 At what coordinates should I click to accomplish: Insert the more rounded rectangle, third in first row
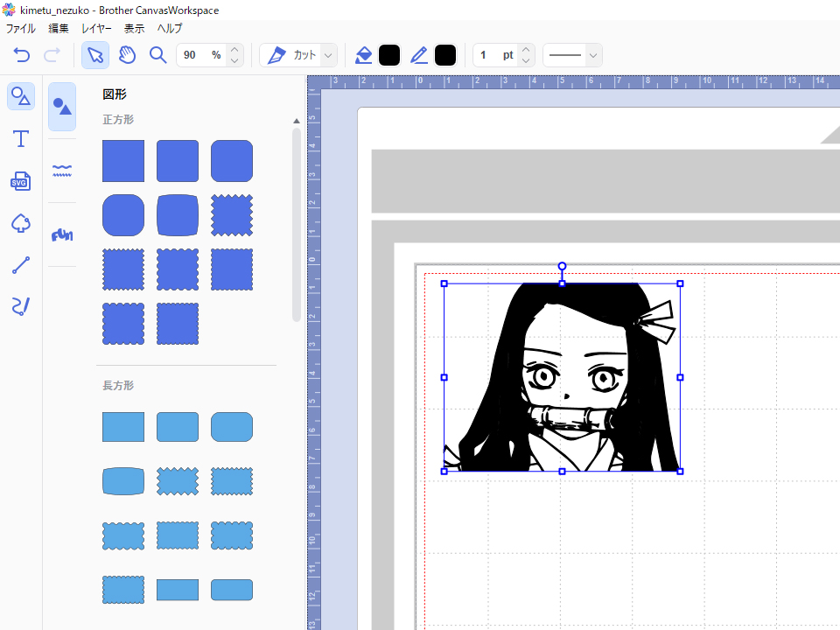(231, 427)
